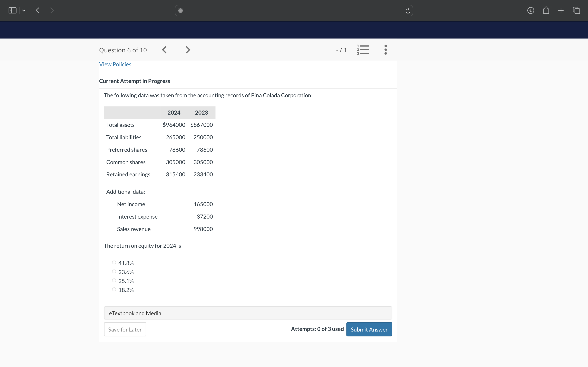Viewport: 588px width, 367px height.
Task: Go to the next question chevron
Action: 188,50
